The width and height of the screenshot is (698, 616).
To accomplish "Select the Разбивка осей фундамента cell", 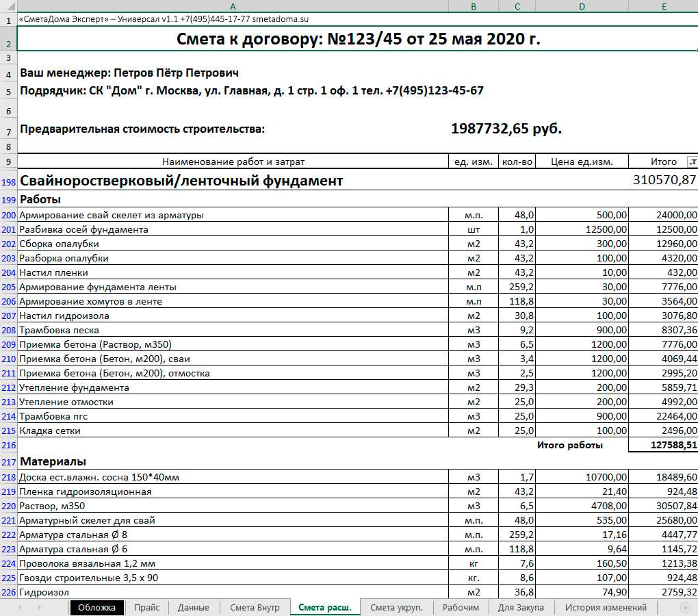I will click(x=233, y=229).
